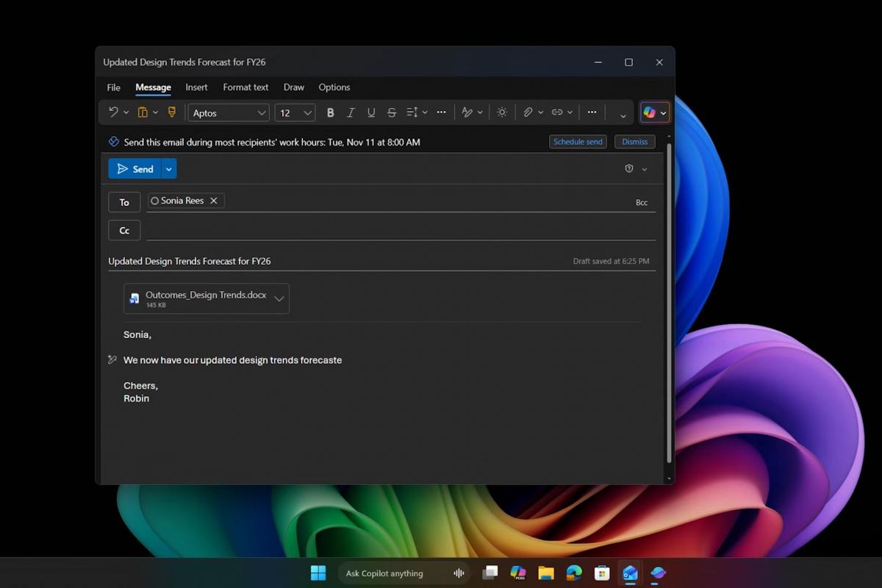Open the font size dropdown
The width and height of the screenshot is (882, 588).
click(x=307, y=112)
